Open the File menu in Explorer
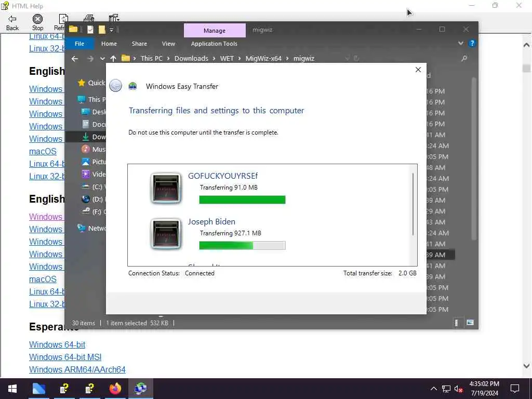This screenshot has width=532, height=399. tap(79, 44)
